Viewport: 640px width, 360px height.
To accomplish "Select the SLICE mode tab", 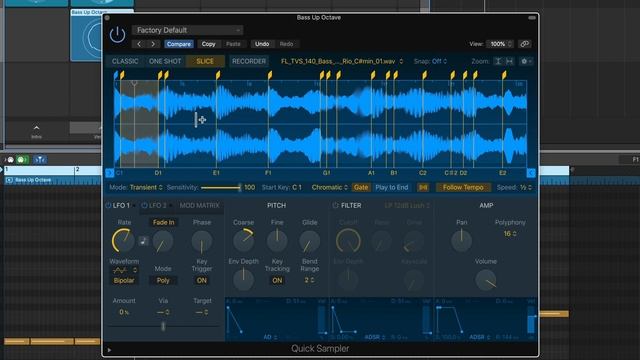I will [x=205, y=61].
